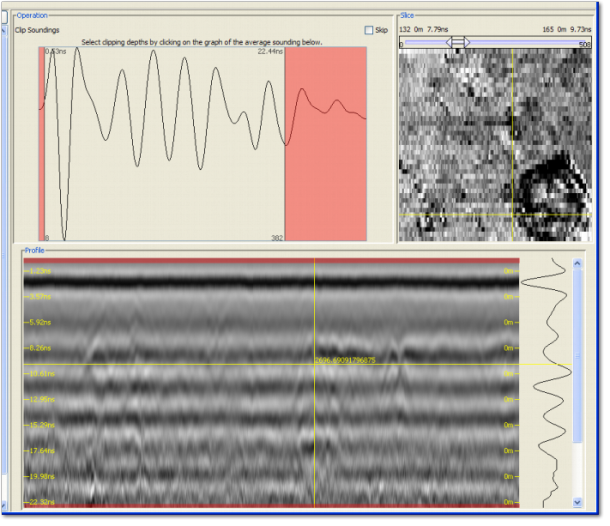Click the 382 sample label on the graph
This screenshot has height=526, width=610.
277,237
